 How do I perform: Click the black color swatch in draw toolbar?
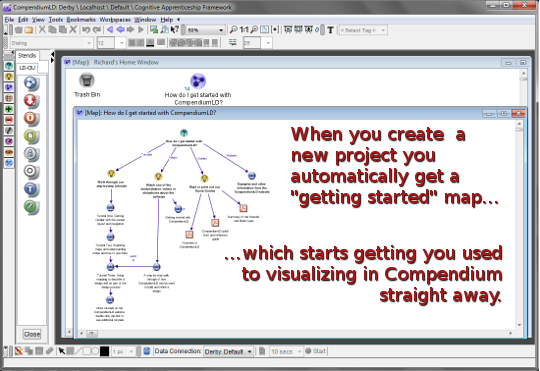pos(105,351)
